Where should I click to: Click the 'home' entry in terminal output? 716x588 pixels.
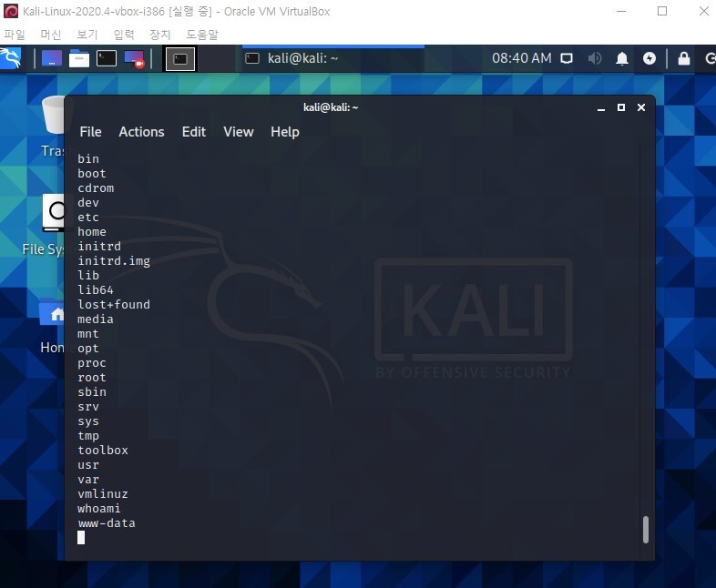click(92, 232)
